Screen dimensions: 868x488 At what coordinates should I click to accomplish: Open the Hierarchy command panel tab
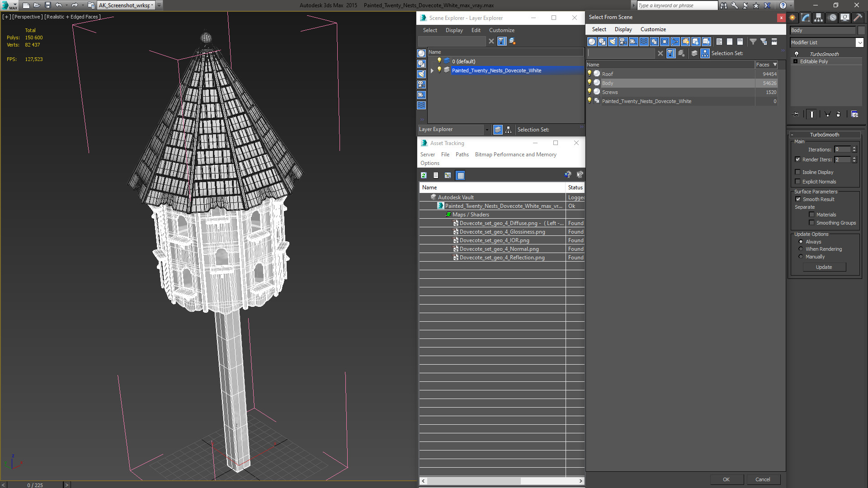click(x=819, y=18)
